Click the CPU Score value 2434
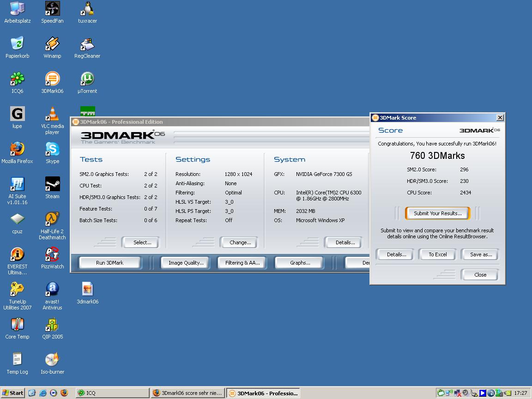 point(465,193)
